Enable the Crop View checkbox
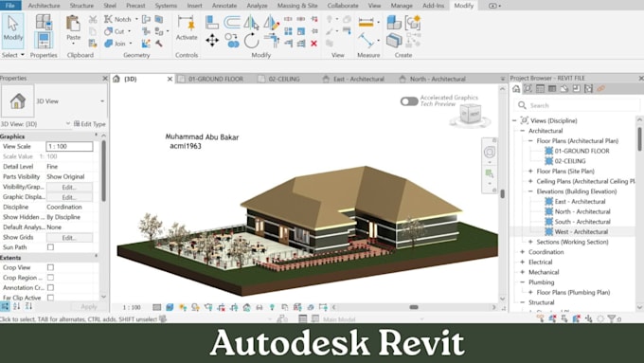The height and width of the screenshot is (363, 644). click(50, 267)
